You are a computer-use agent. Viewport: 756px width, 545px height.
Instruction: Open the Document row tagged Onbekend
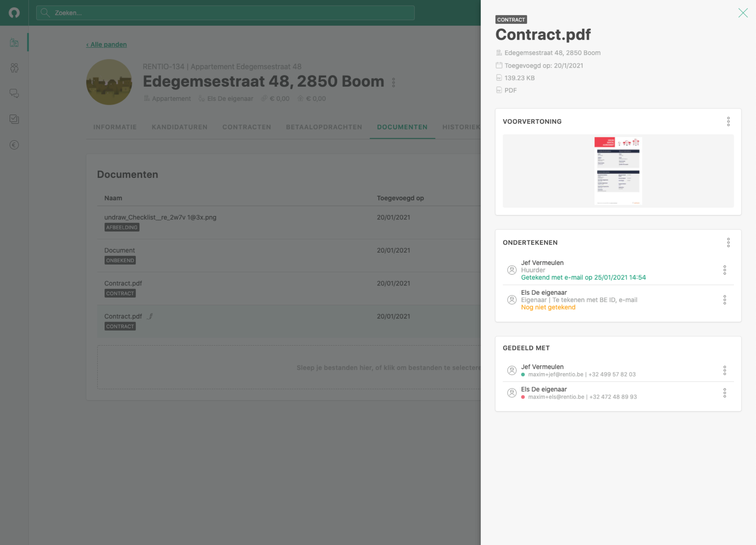coord(119,250)
